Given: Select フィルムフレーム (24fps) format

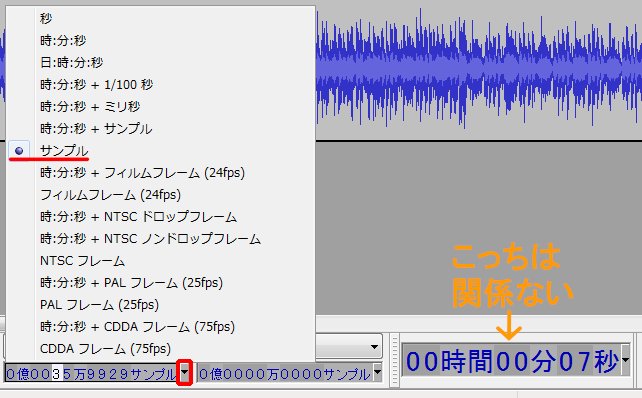Looking at the screenshot, I should coord(161,195).
